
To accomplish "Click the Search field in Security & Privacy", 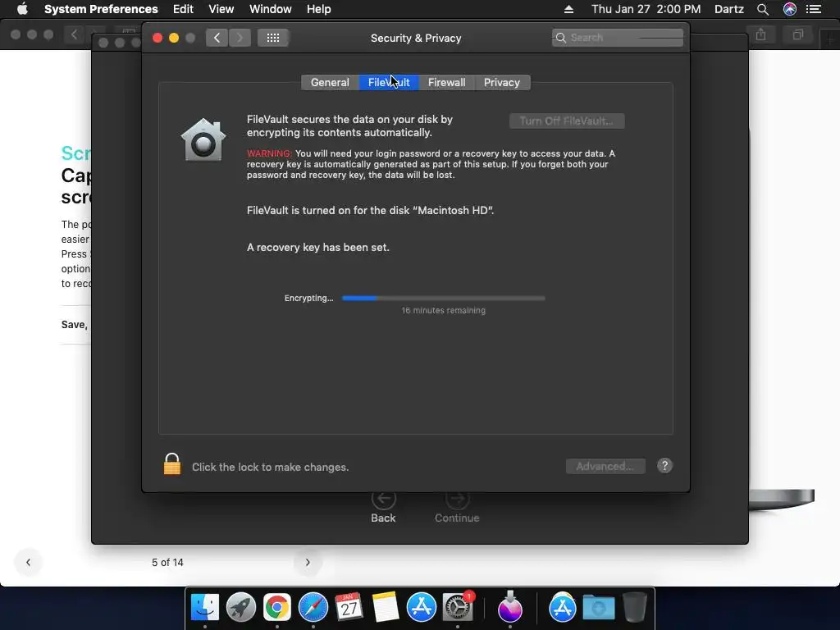I will point(617,38).
